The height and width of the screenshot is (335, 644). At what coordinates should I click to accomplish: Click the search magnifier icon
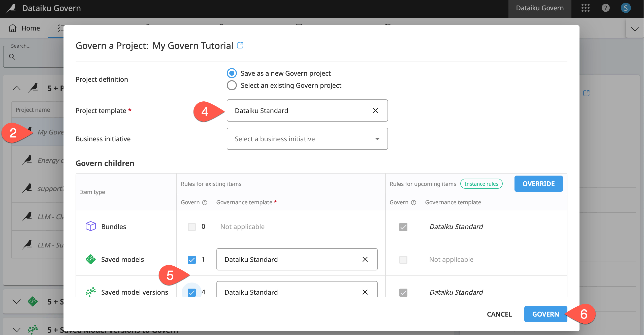(12, 57)
